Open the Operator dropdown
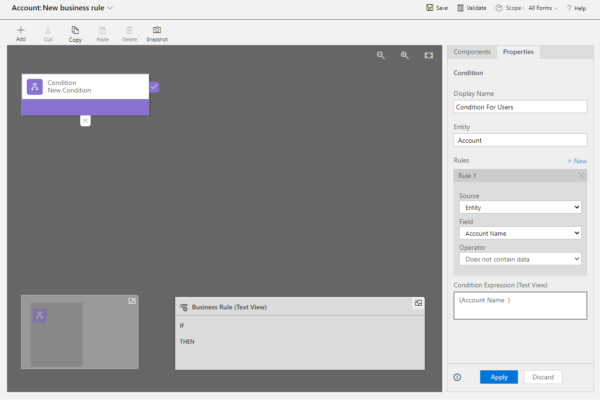Viewport: 600px width, 400px height. [520, 259]
